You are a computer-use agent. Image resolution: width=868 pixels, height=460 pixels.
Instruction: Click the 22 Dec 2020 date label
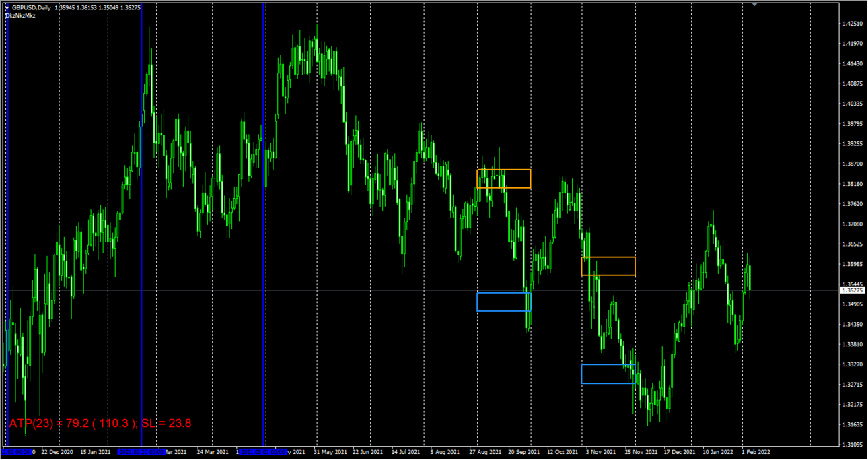(x=59, y=451)
